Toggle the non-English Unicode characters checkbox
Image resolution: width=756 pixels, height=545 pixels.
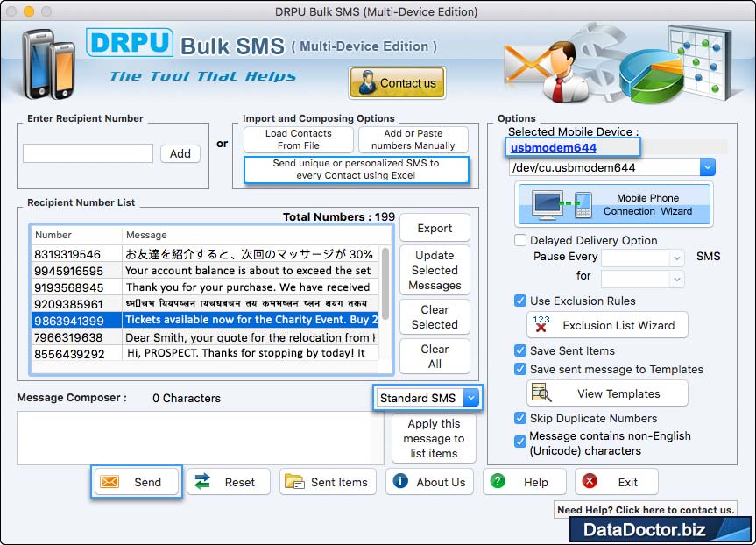pos(520,442)
